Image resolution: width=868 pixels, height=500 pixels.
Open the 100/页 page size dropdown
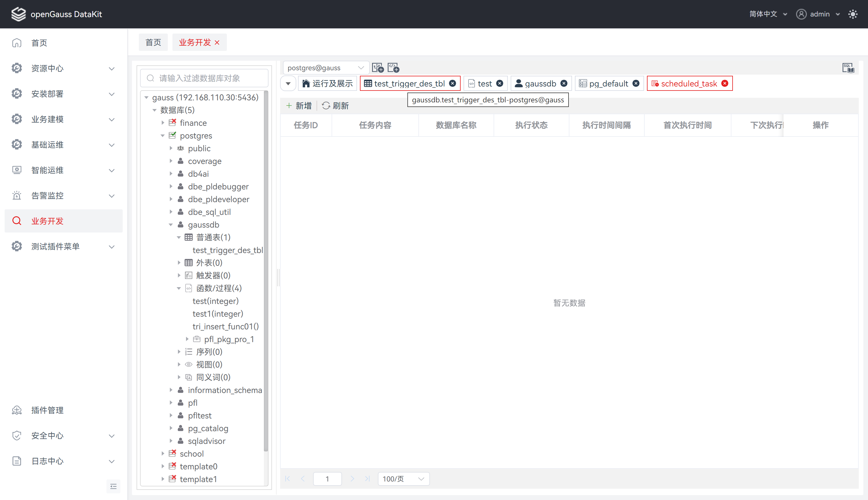(x=403, y=479)
